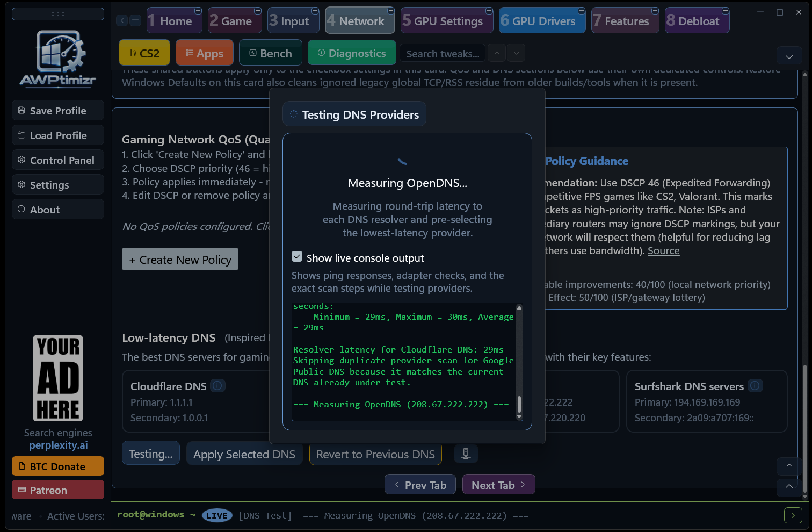This screenshot has width=812, height=532.
Task: Collapse the Network tab minus icon
Action: tap(390, 11)
